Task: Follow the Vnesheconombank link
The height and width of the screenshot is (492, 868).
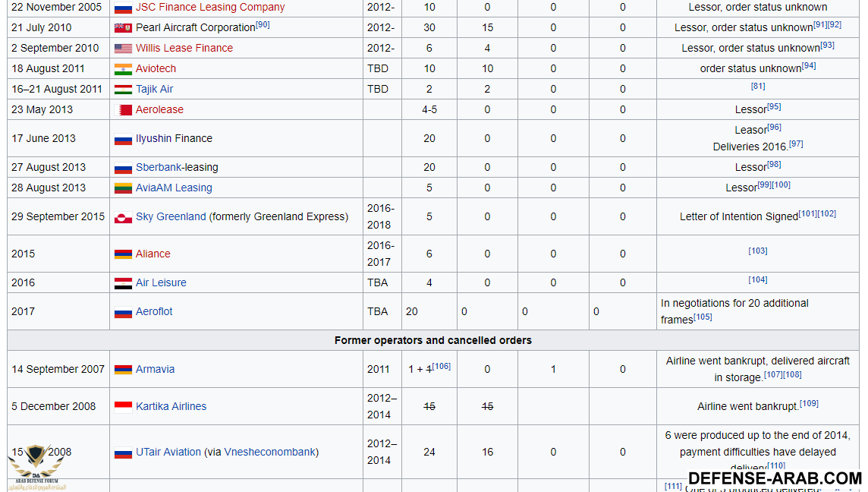Action: [x=269, y=453]
